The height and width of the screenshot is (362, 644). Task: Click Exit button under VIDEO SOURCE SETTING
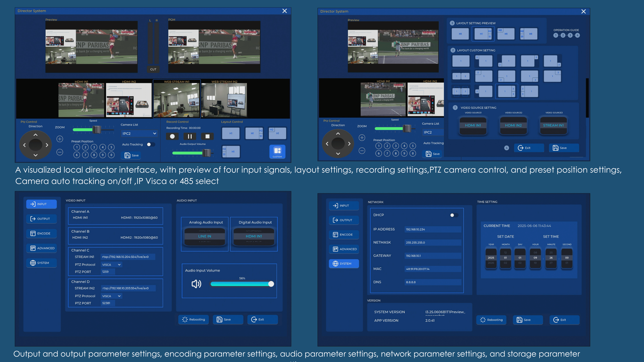click(529, 148)
